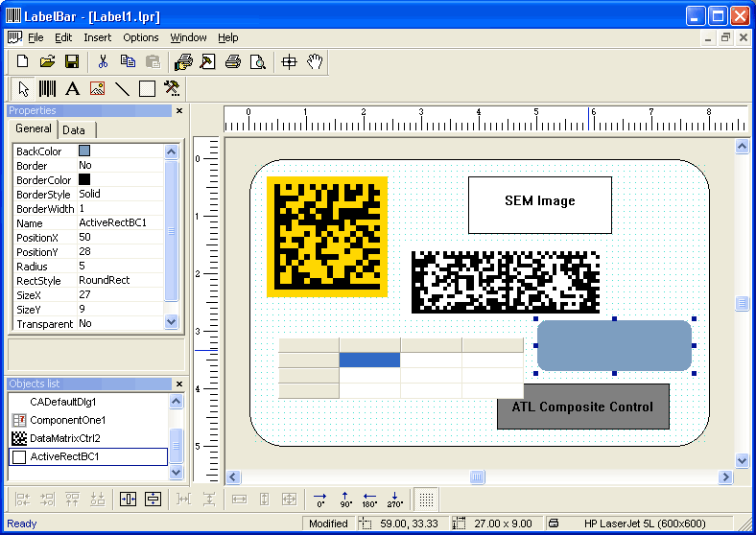The image size is (756, 535).
Task: Toggle the grid dots display button
Action: (426, 500)
